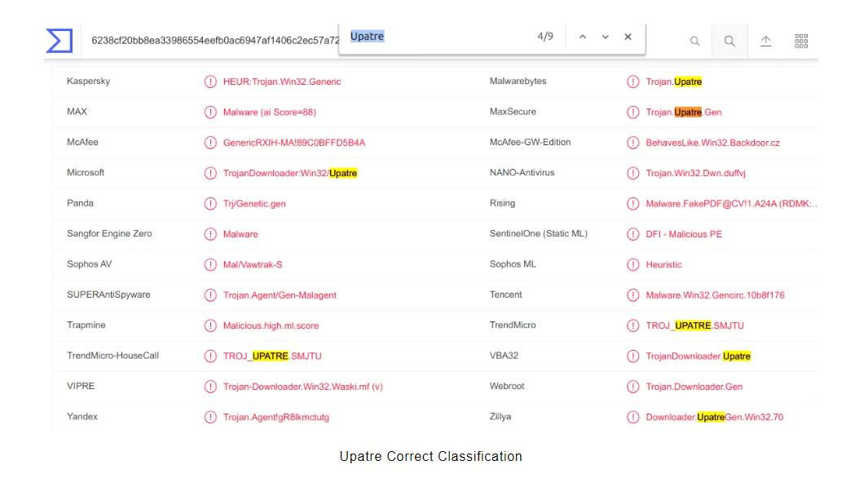Click alert icon for Trapmine result
Image resolution: width=868 pixels, height=487 pixels.
coord(210,325)
